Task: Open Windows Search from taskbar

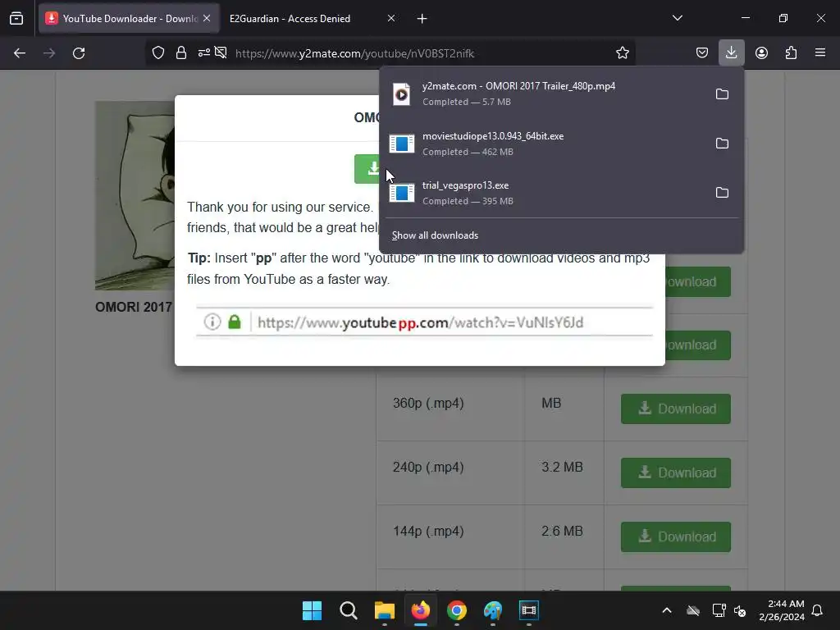Action: 348,610
